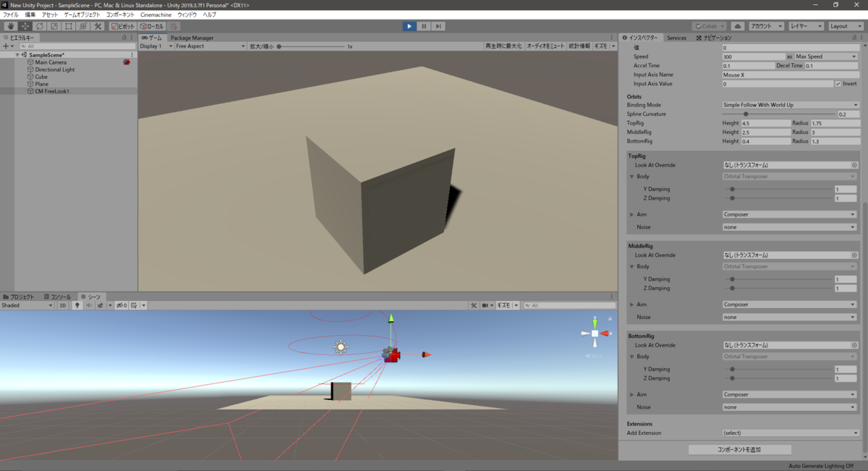
Task: Collapse the TopRig Body foldout
Action: click(632, 177)
